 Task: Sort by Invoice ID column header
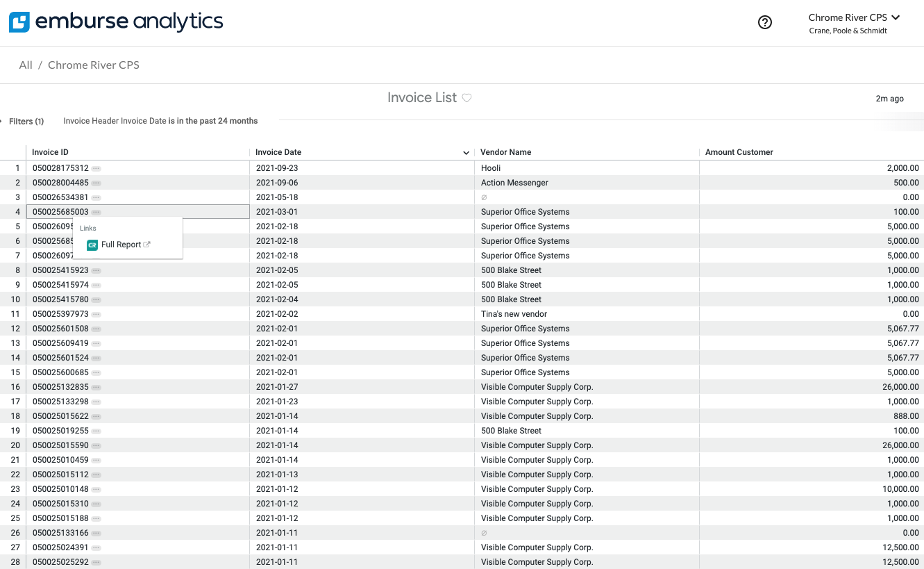[x=51, y=152]
